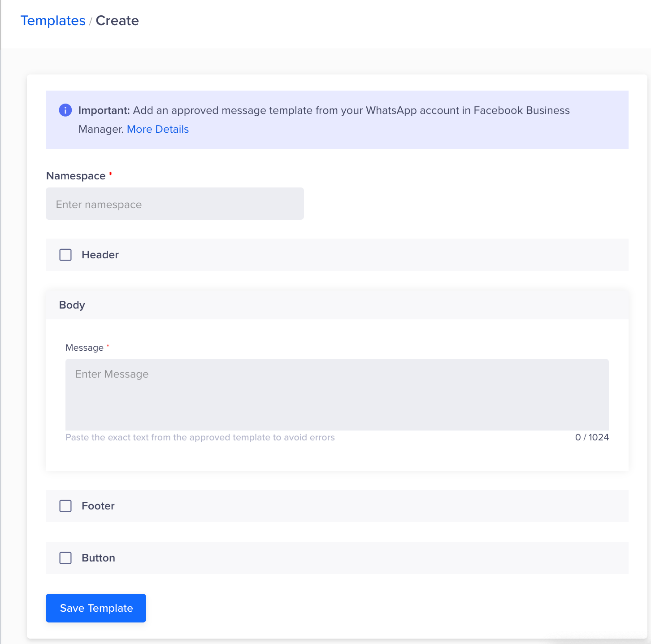Click the blue info icon in notice
Viewport: 651px width, 644px height.
click(x=65, y=110)
